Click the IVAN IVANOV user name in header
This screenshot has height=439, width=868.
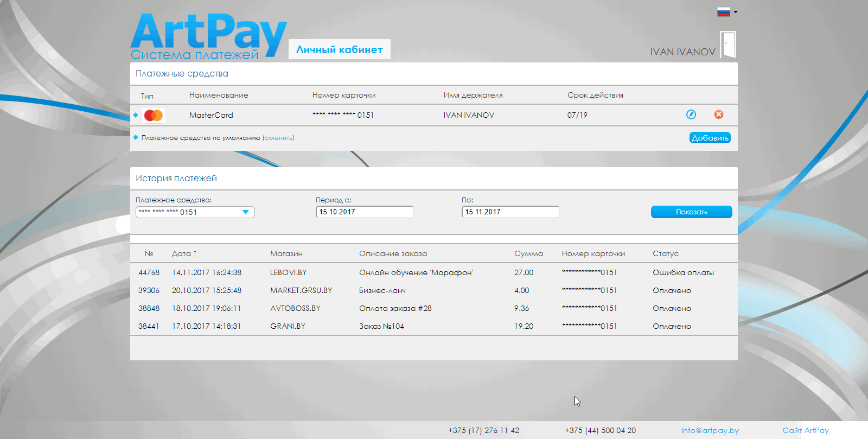683,52
